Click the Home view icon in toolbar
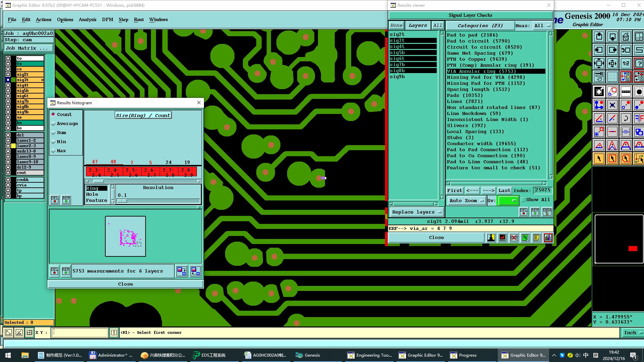 [626, 37]
